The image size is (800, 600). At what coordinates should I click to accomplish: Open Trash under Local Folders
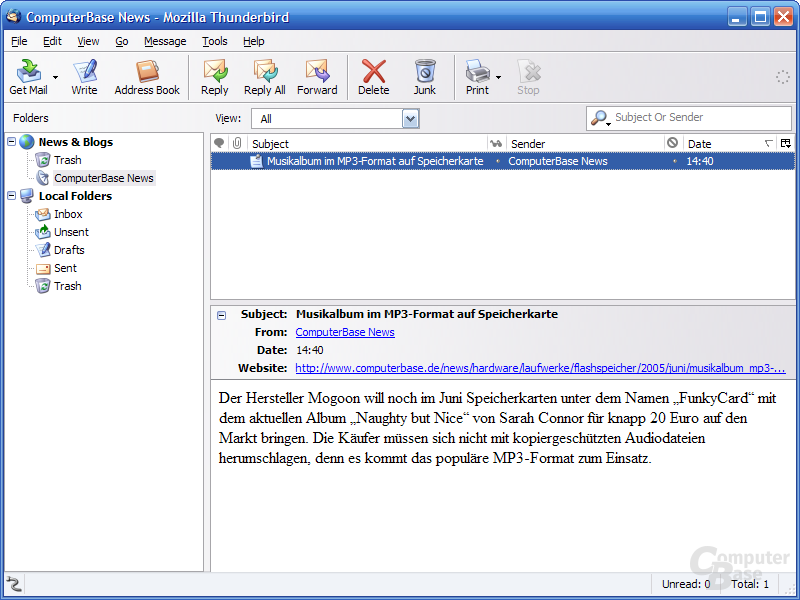(67, 286)
